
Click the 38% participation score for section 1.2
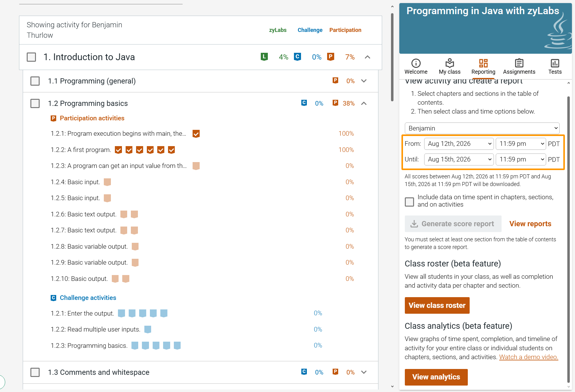tap(349, 103)
